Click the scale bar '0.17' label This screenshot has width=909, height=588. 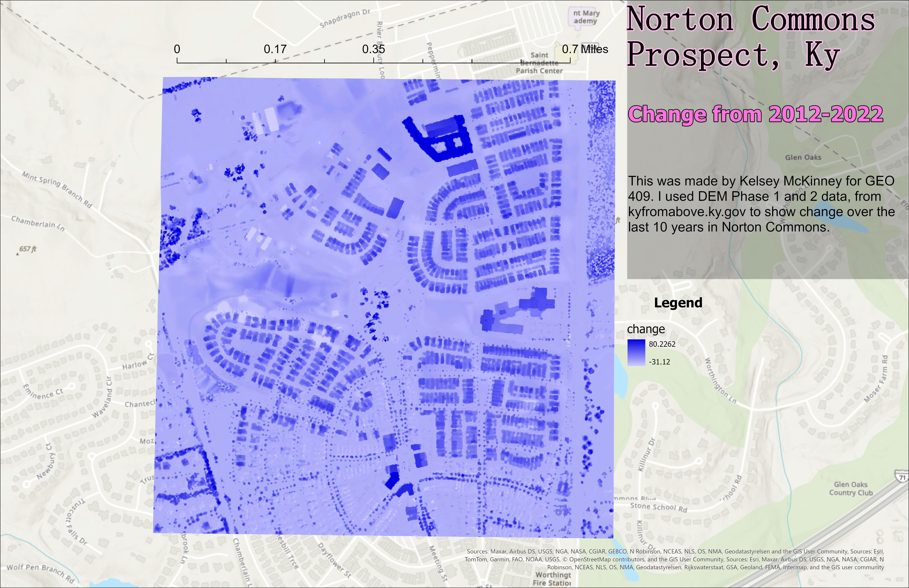[275, 49]
